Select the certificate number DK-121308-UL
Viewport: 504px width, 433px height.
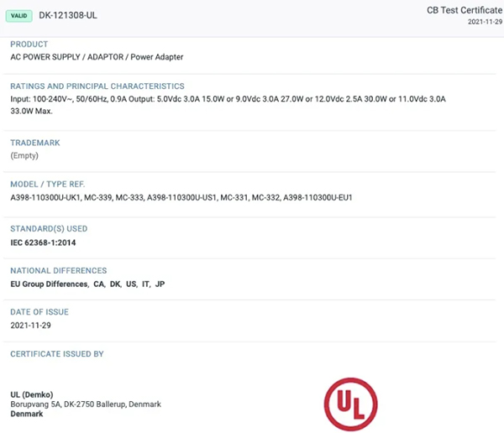(x=68, y=15)
